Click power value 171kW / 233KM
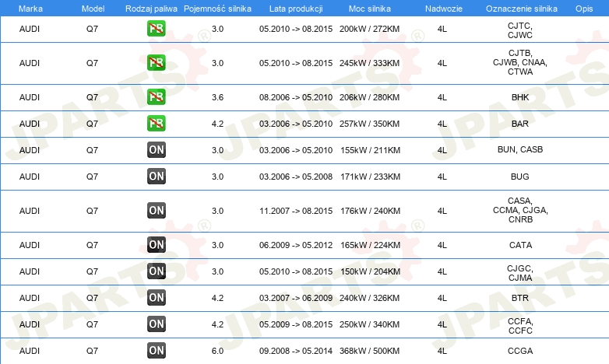Viewport: 609px width, 364px height. 370,177
